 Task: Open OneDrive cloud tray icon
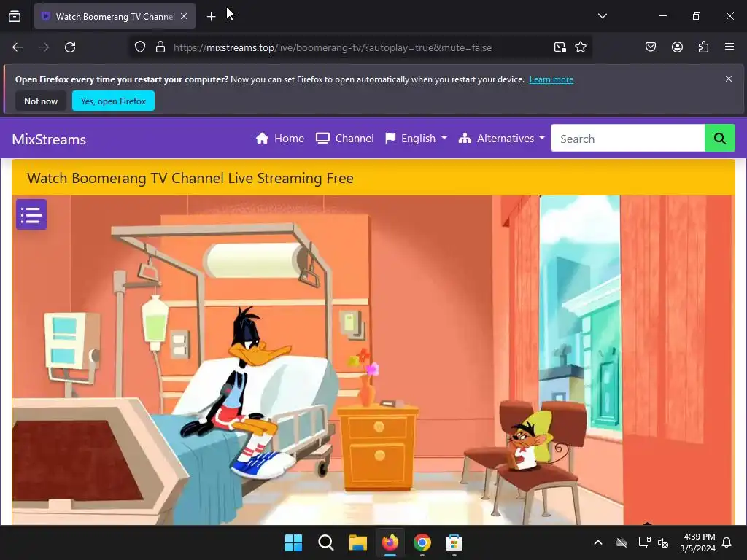(x=622, y=542)
